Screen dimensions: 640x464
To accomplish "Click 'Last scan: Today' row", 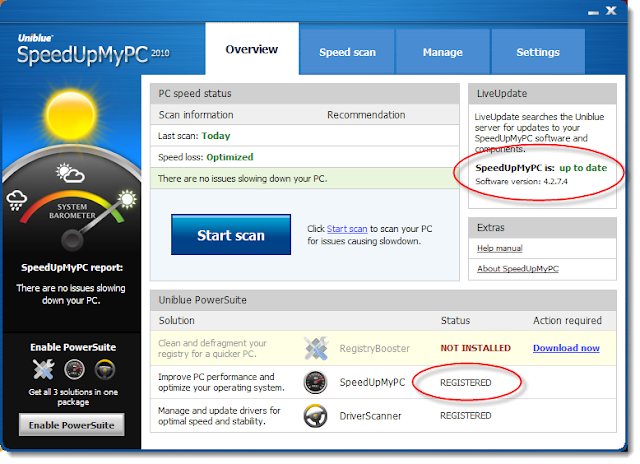I will pos(305,135).
